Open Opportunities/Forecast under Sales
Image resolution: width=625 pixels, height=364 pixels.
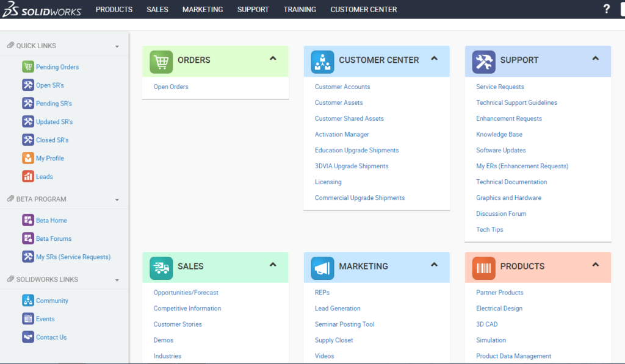click(x=186, y=293)
